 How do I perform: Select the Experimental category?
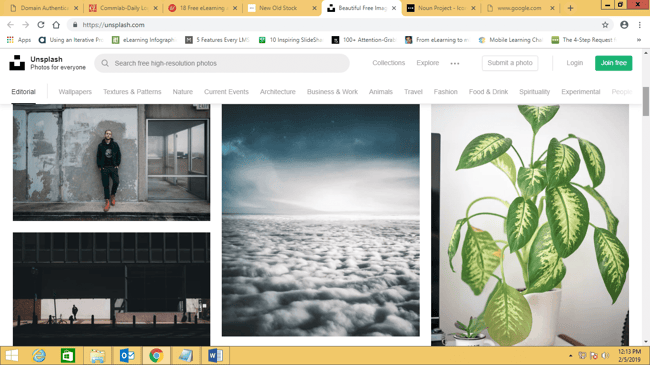(581, 92)
